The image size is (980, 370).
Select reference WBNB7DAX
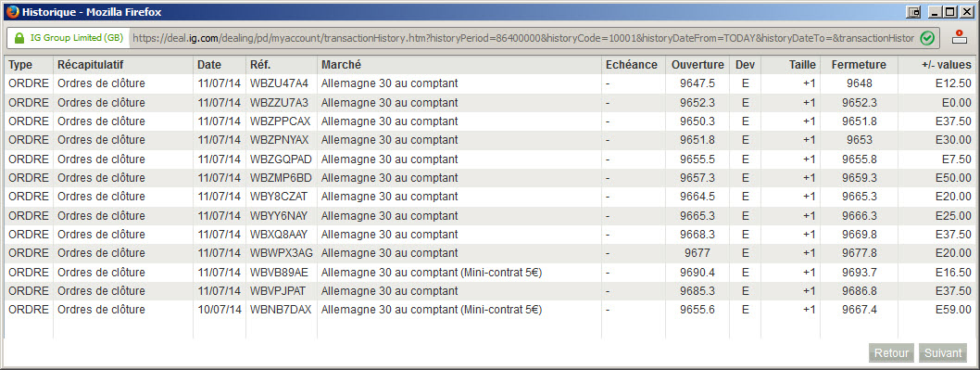click(281, 310)
